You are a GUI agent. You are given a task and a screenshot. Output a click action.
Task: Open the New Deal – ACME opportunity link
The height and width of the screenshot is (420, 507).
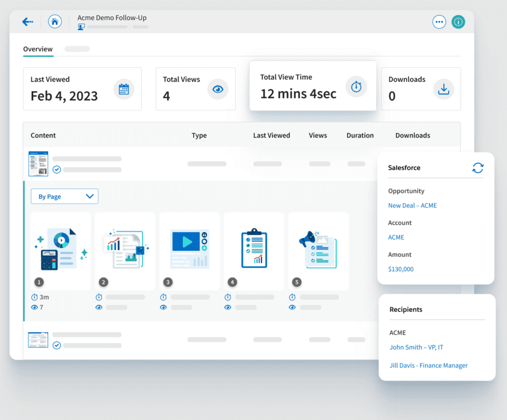(x=412, y=206)
